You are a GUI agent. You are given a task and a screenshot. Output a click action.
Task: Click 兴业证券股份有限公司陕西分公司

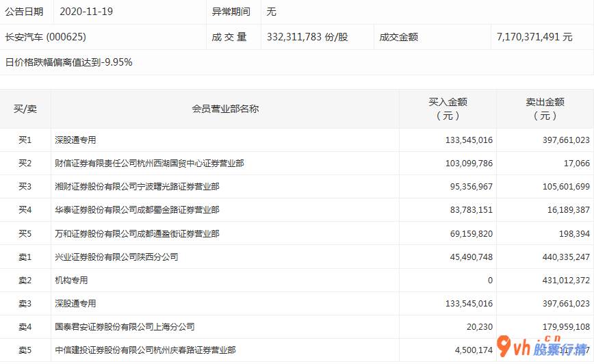(x=116, y=257)
